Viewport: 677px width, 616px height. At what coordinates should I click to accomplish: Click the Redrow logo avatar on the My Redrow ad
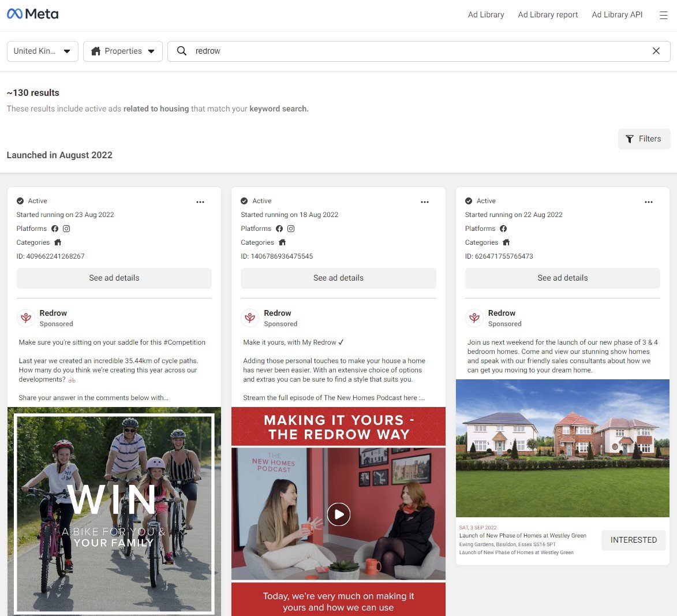coord(250,318)
